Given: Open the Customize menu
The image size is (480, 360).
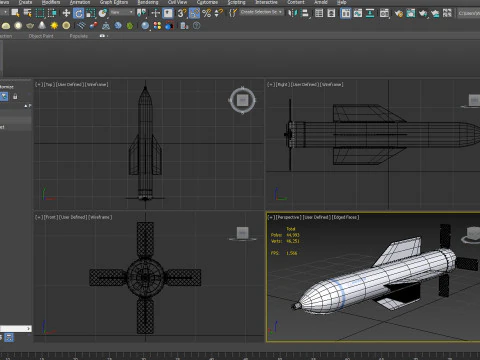Looking at the screenshot, I should (x=207, y=2).
